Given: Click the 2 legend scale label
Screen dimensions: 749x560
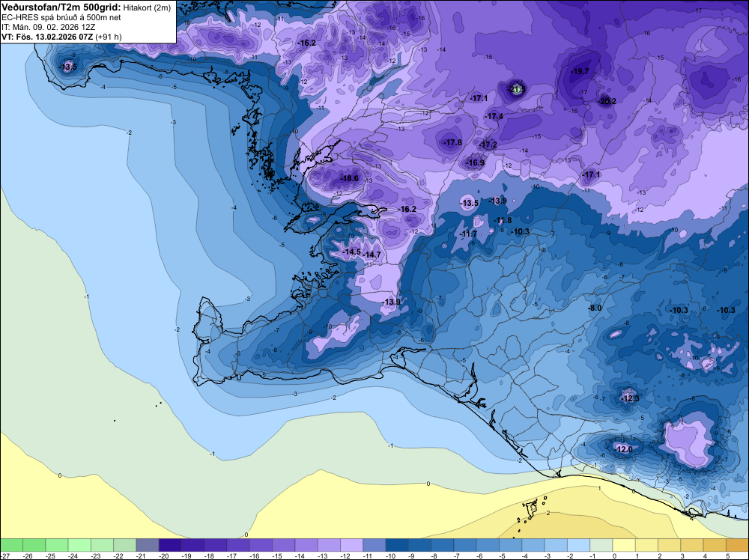Looking at the screenshot, I should click(660, 556).
